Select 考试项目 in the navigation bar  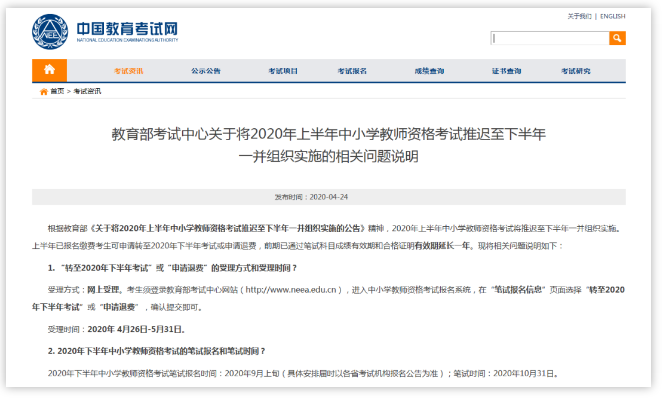click(283, 71)
